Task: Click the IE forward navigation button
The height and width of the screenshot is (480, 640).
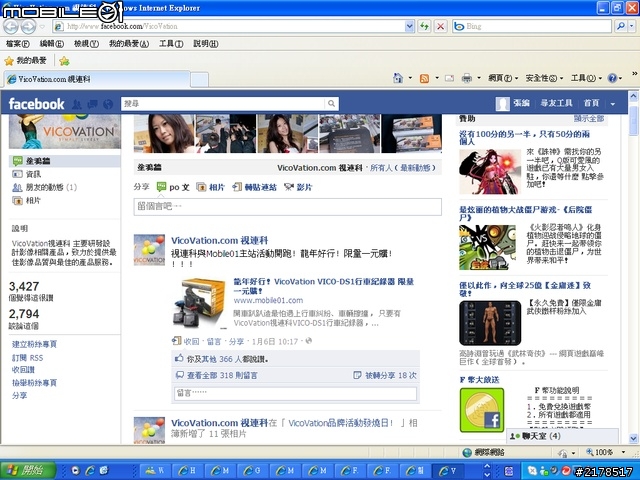Action: pyautogui.click(x=28, y=27)
